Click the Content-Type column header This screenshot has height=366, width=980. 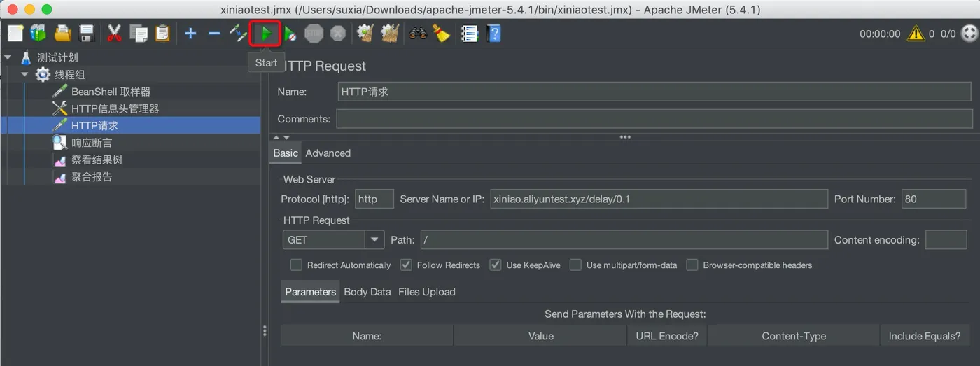[x=794, y=336]
